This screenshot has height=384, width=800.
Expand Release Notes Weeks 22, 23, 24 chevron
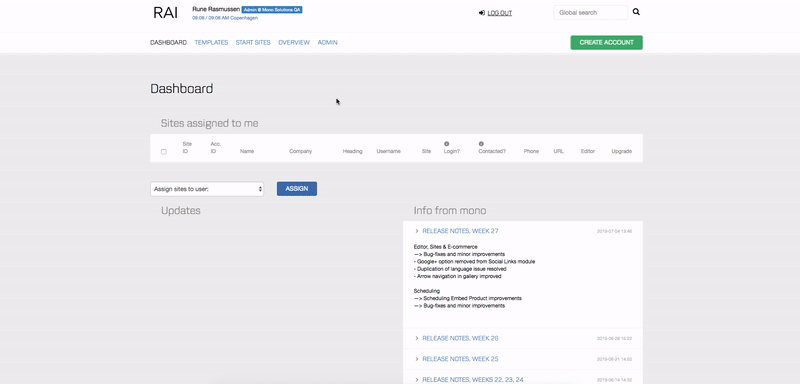click(x=417, y=379)
